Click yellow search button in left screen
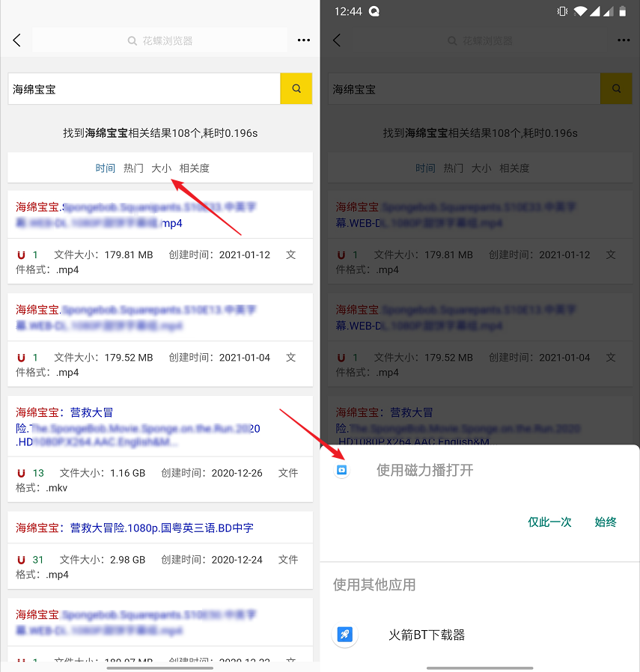 (296, 88)
